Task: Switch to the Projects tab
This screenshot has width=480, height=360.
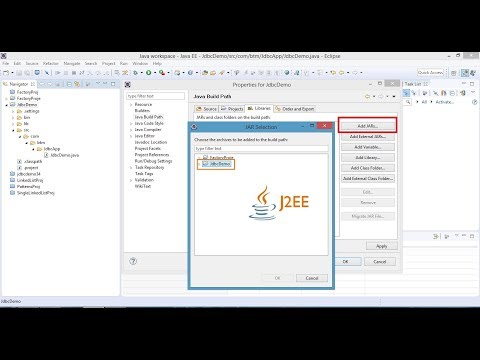Action: click(232, 109)
